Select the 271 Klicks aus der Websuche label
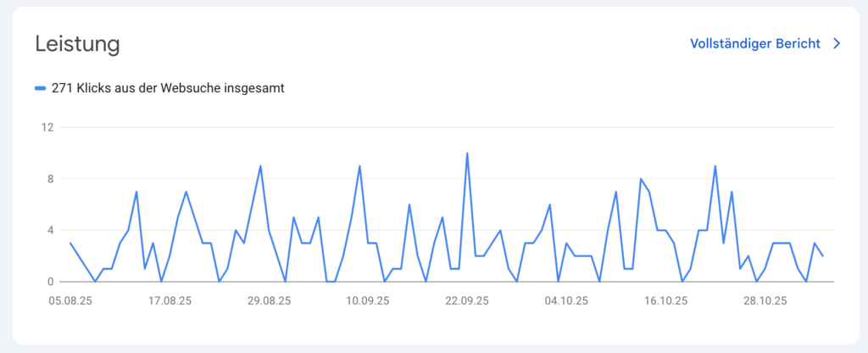The image size is (868, 353). 167,88
